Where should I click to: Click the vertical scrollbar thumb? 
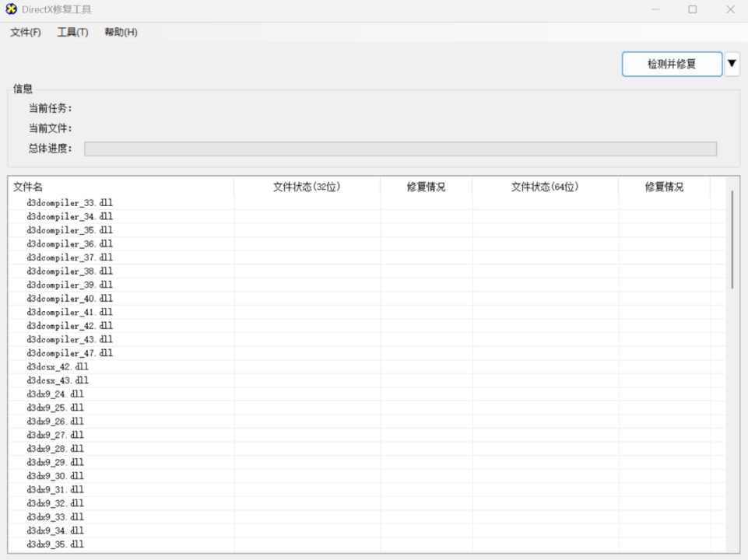[732, 240]
